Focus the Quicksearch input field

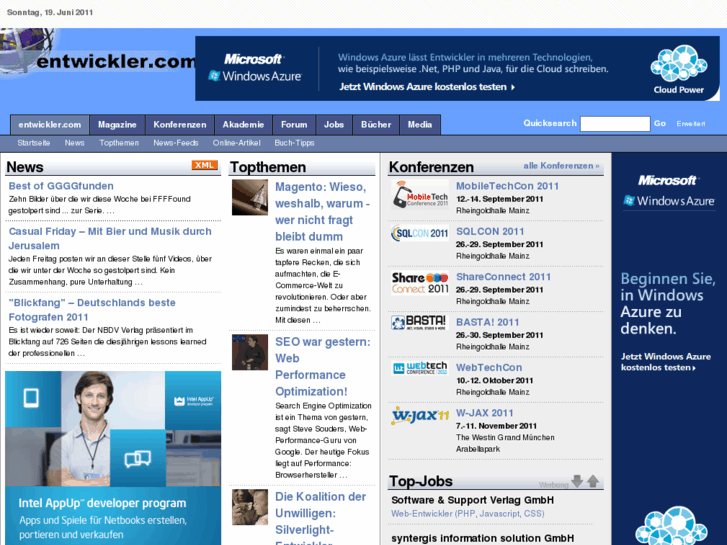click(615, 124)
